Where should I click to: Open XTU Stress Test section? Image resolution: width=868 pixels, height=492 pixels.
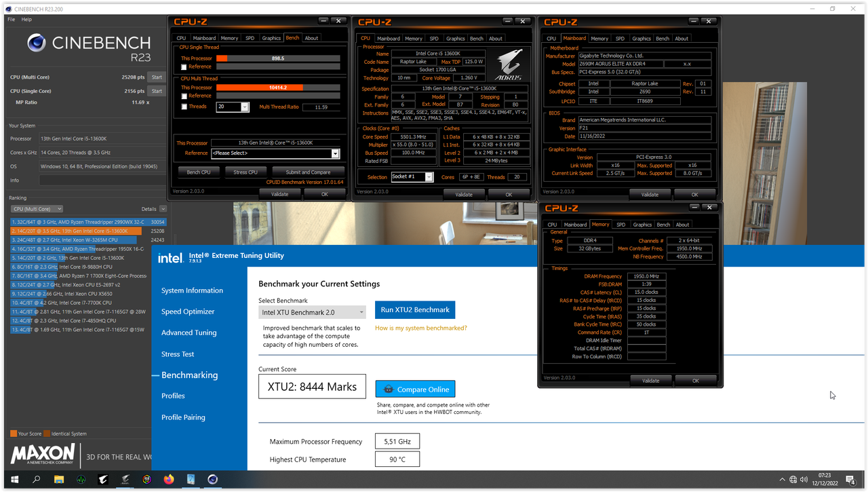pyautogui.click(x=178, y=354)
